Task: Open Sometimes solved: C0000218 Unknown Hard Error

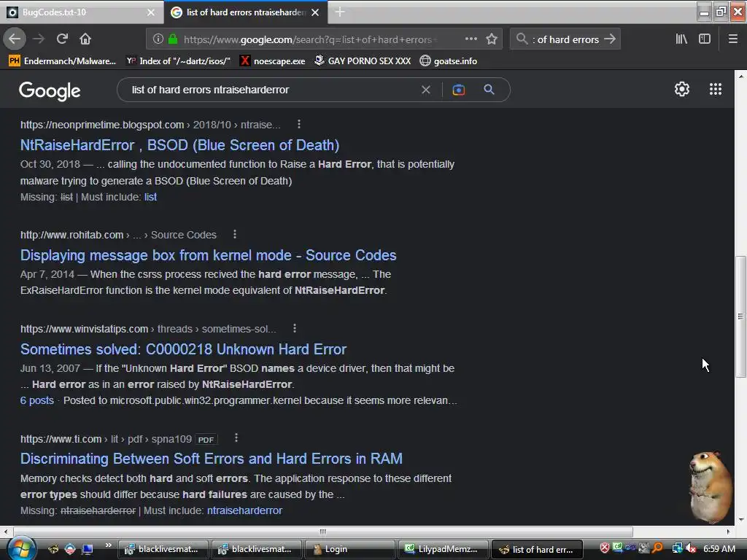Action: [183, 349]
